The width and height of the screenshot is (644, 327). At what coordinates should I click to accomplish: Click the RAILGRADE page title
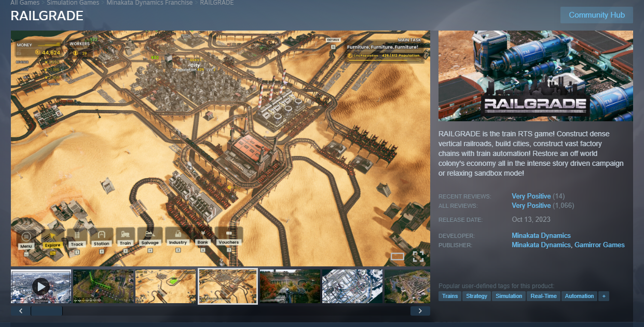pos(47,16)
